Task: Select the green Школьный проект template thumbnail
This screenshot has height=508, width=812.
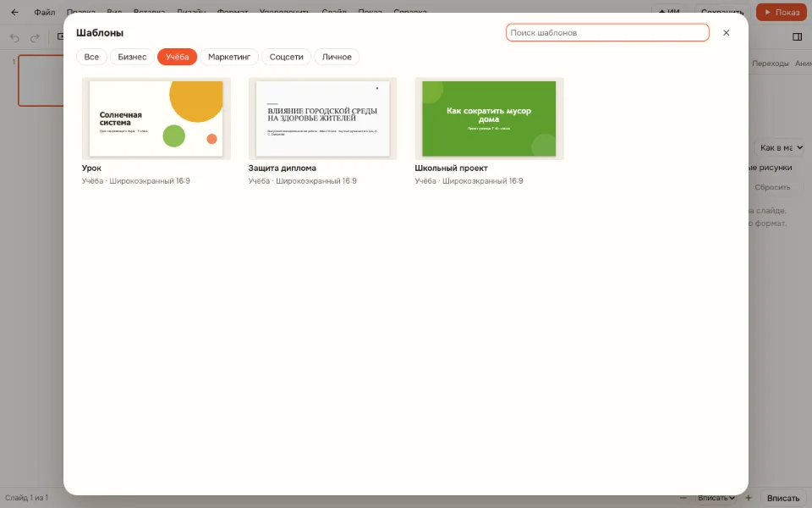Action: pos(489,119)
